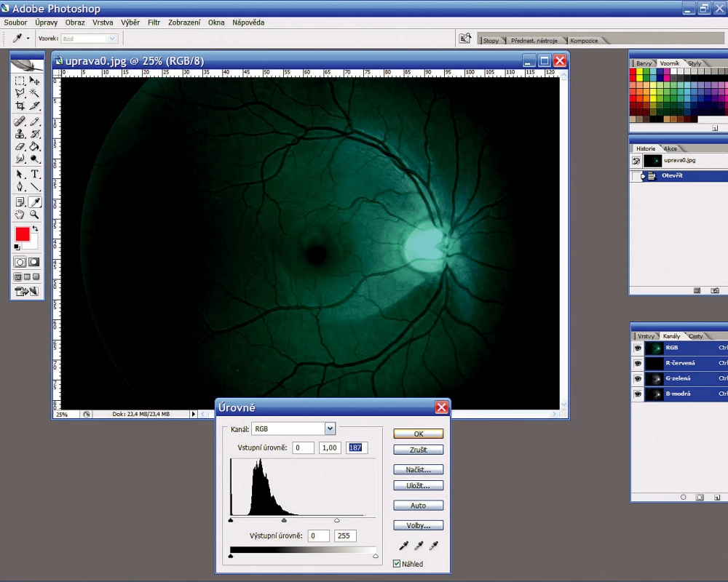This screenshot has width=728, height=582.
Task: Open the file browser icon in options bar
Action: [464, 39]
